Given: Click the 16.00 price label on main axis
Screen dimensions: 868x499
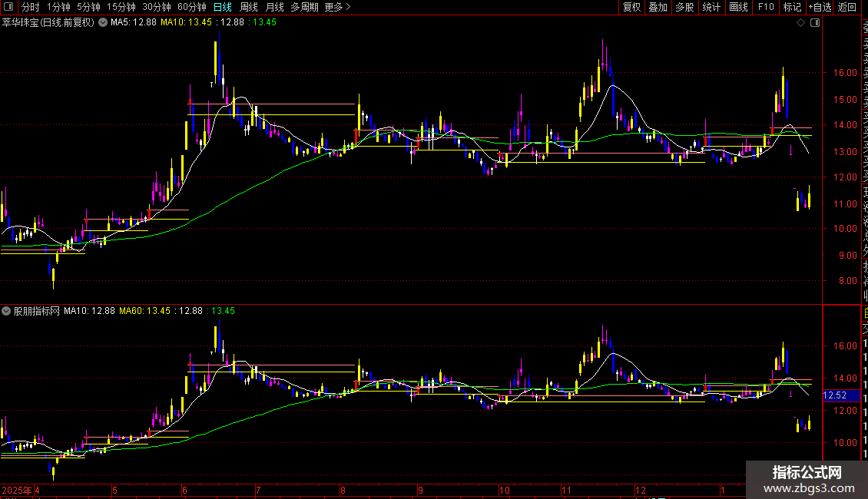Looking at the screenshot, I should (x=845, y=72).
